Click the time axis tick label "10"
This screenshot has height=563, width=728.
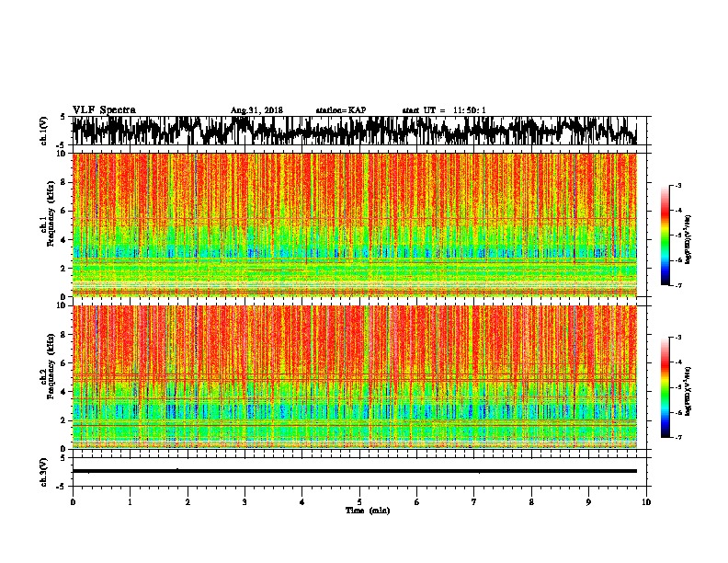[x=646, y=502]
